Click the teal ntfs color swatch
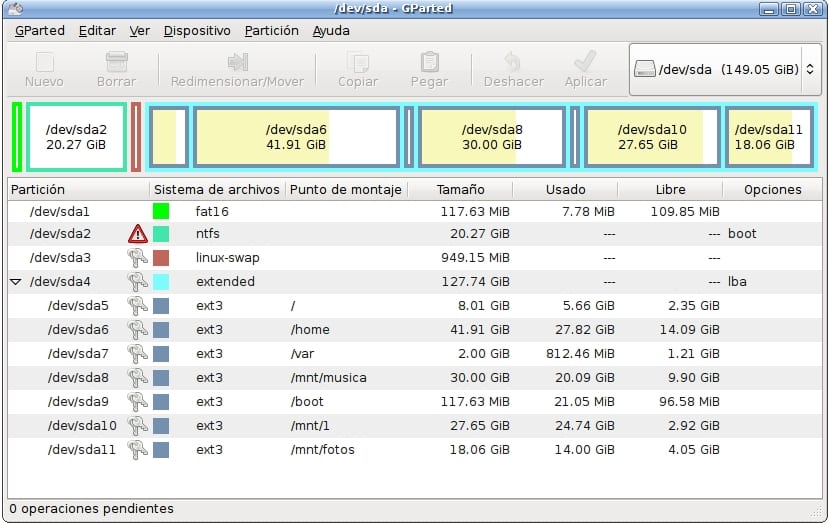The image size is (830, 524). point(161,233)
